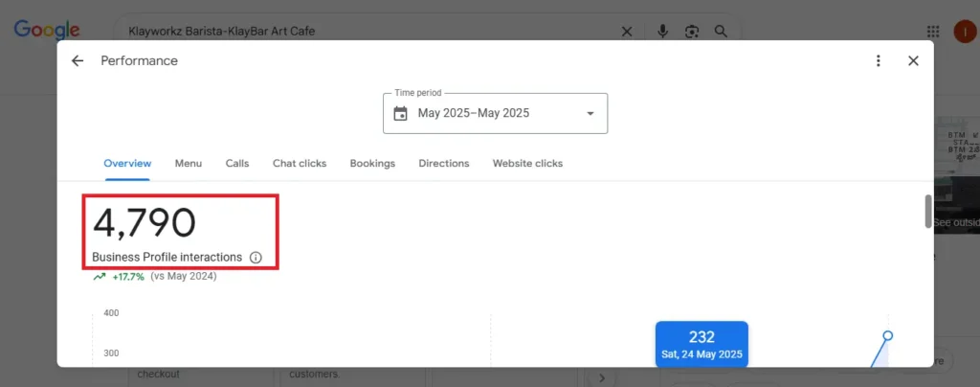Open the Bookings tab
This screenshot has height=387, width=980.
372,163
